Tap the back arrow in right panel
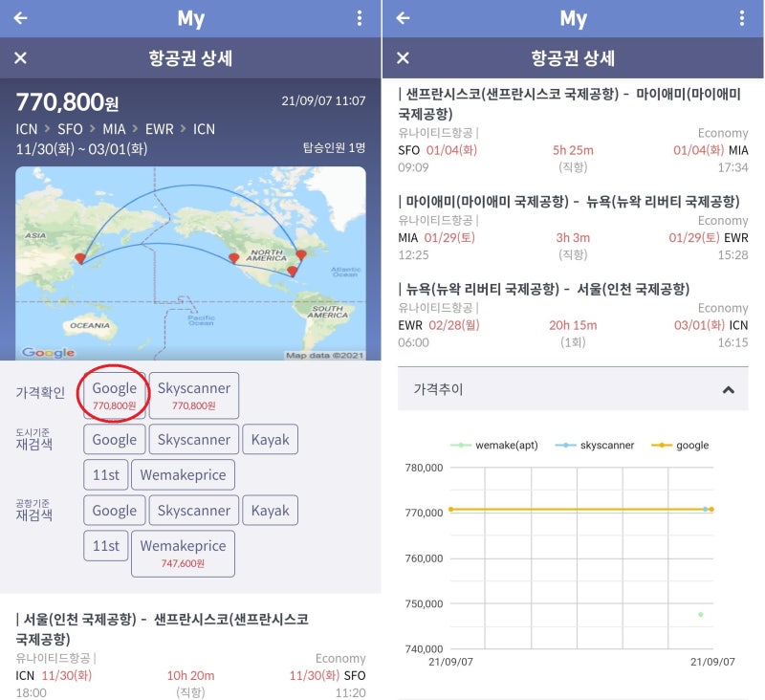 (404, 18)
